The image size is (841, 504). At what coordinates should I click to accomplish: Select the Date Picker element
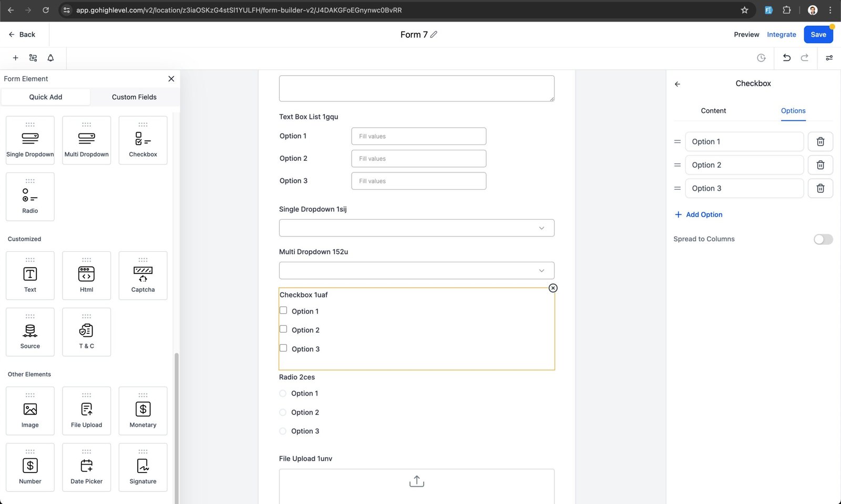click(x=86, y=467)
